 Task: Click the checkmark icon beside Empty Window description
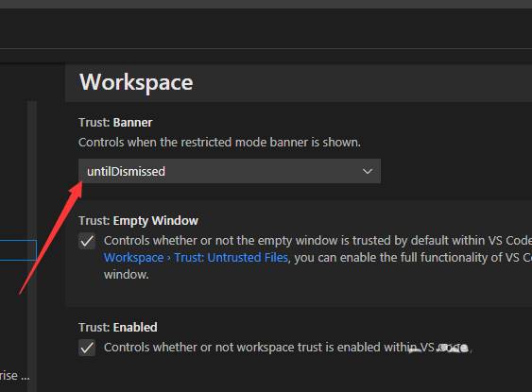(87, 241)
